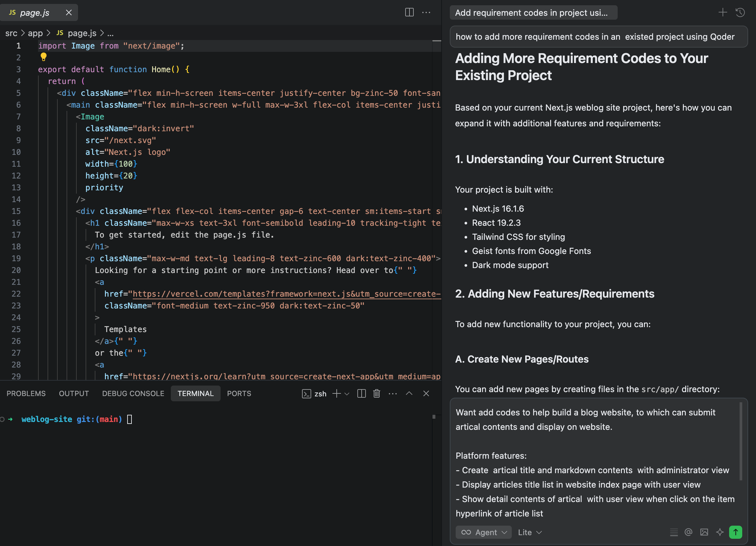
Task: Split the terminal panel
Action: tap(361, 393)
